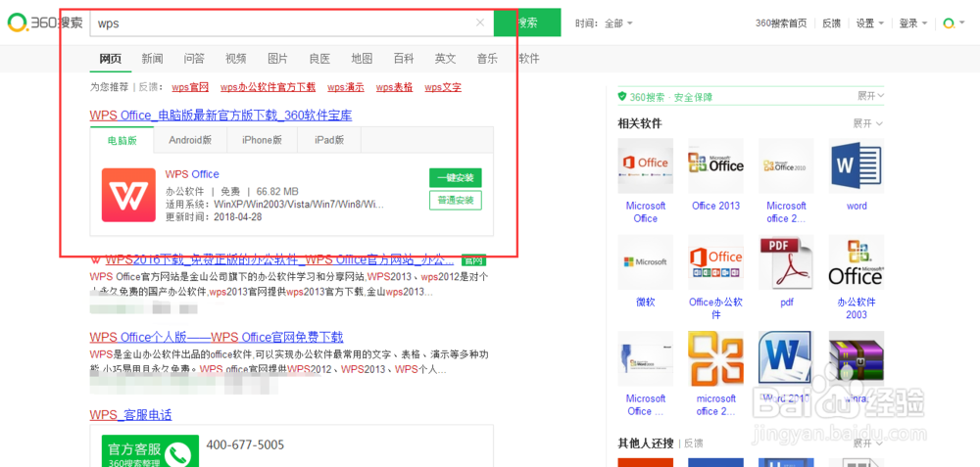This screenshot has width=980, height=467.
Task: Click the 微软 Microsoft logo icon
Action: coord(646,262)
